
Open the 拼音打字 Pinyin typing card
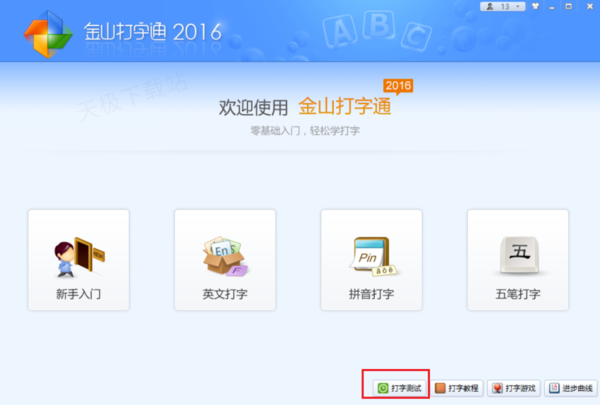(372, 260)
